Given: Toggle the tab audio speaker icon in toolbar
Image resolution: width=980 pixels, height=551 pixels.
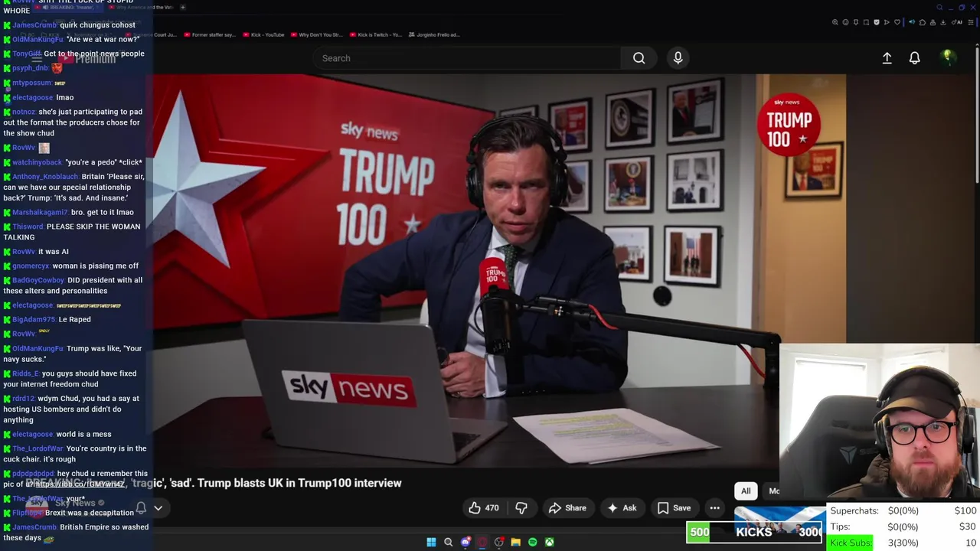Looking at the screenshot, I should [x=912, y=22].
